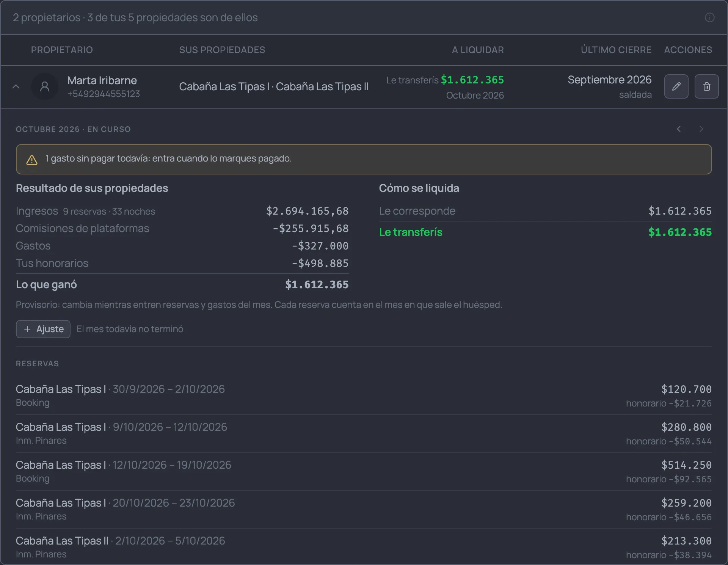Click the pencil edit icon for Marta Iribarne

(x=676, y=86)
